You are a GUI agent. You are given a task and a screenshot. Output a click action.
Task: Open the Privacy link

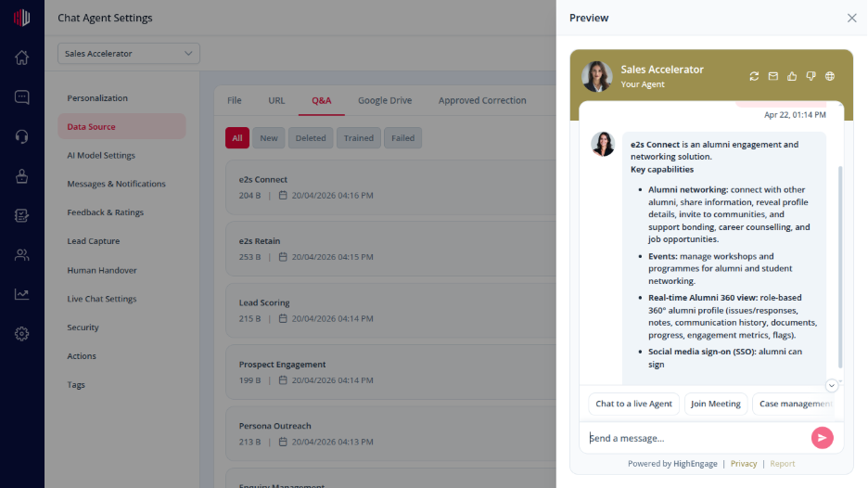pos(744,464)
